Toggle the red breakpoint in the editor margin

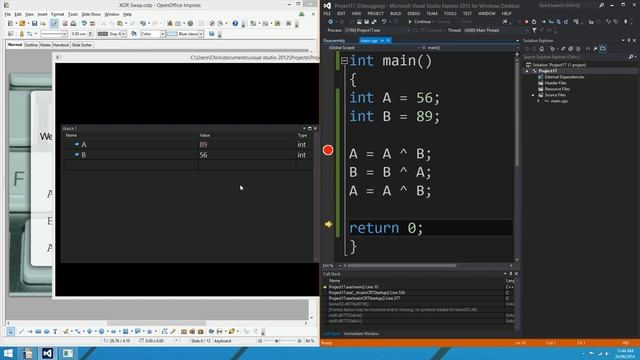click(328, 150)
